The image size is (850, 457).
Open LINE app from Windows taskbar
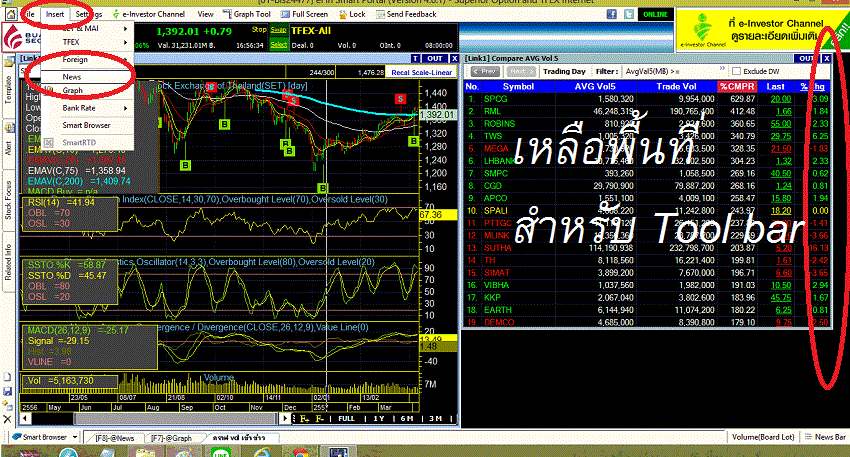coord(221,452)
